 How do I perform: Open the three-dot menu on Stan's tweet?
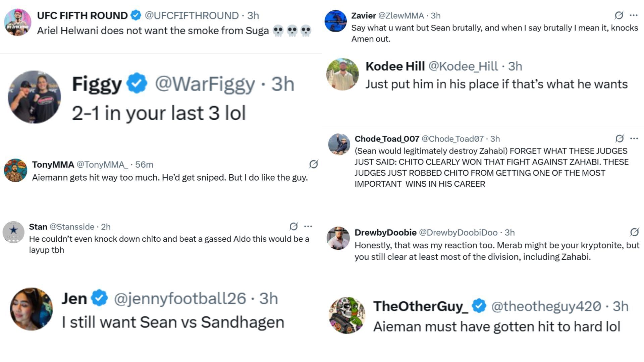pyautogui.click(x=308, y=227)
